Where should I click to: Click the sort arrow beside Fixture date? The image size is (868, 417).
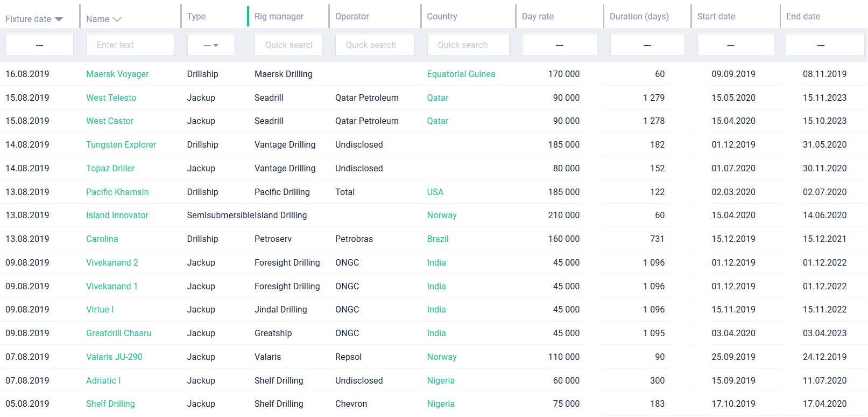pos(59,19)
